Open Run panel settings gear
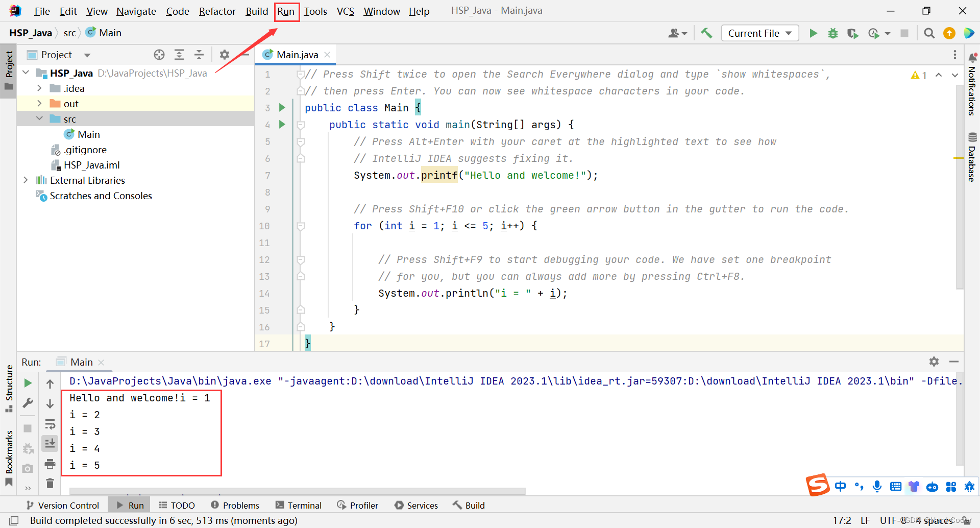980x528 pixels. pos(934,362)
